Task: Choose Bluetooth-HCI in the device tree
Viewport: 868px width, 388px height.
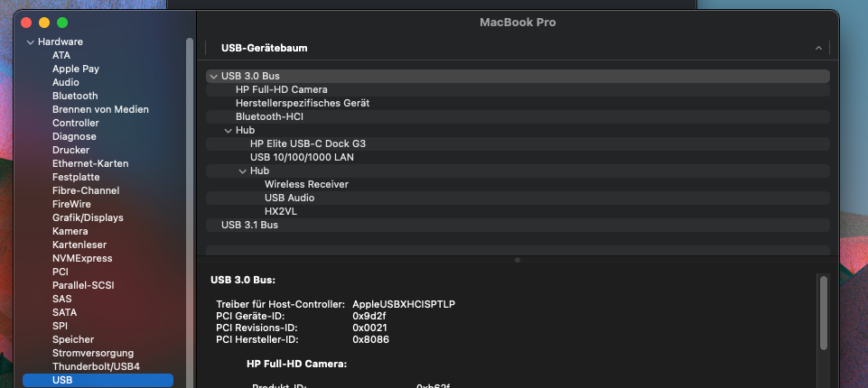Action: pyautogui.click(x=270, y=117)
